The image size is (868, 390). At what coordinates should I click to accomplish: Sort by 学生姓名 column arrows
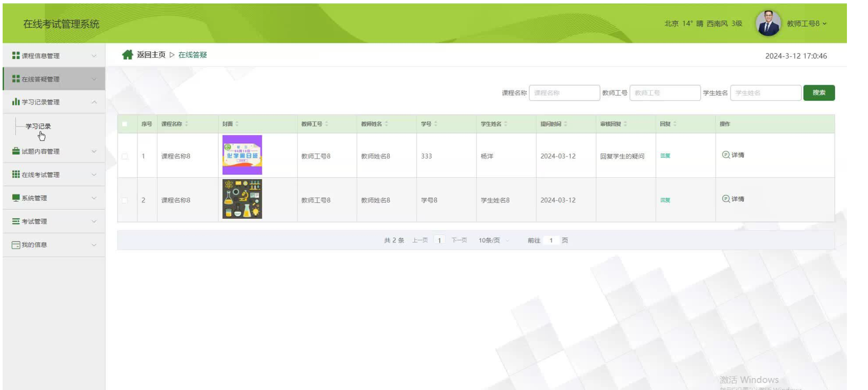[x=506, y=124]
